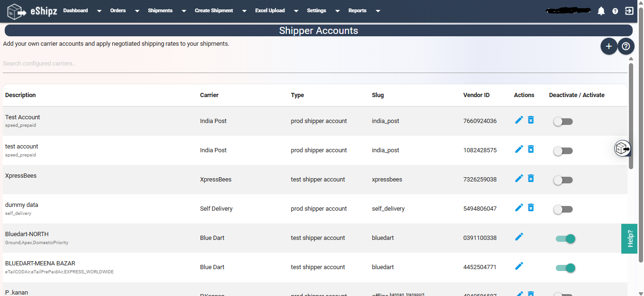Expand the Settings dropdown arrow
The height and width of the screenshot is (296, 644).
pyautogui.click(x=337, y=11)
